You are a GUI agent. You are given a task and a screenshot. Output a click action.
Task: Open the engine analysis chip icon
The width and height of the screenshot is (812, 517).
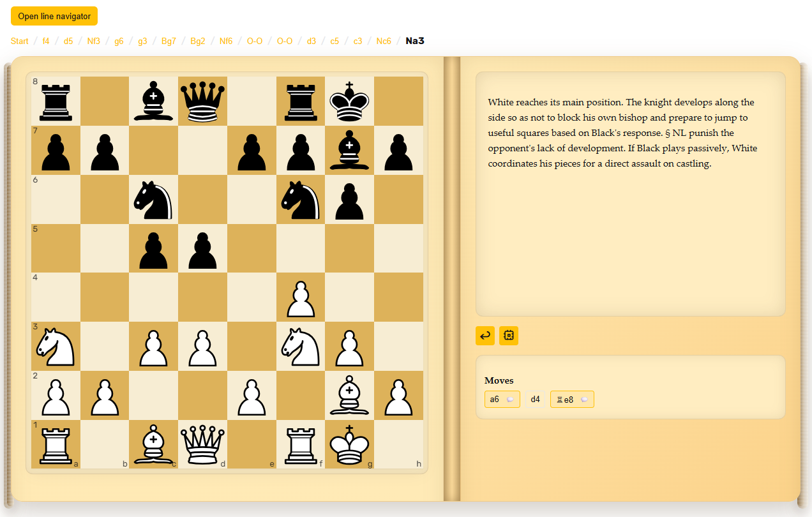point(509,336)
